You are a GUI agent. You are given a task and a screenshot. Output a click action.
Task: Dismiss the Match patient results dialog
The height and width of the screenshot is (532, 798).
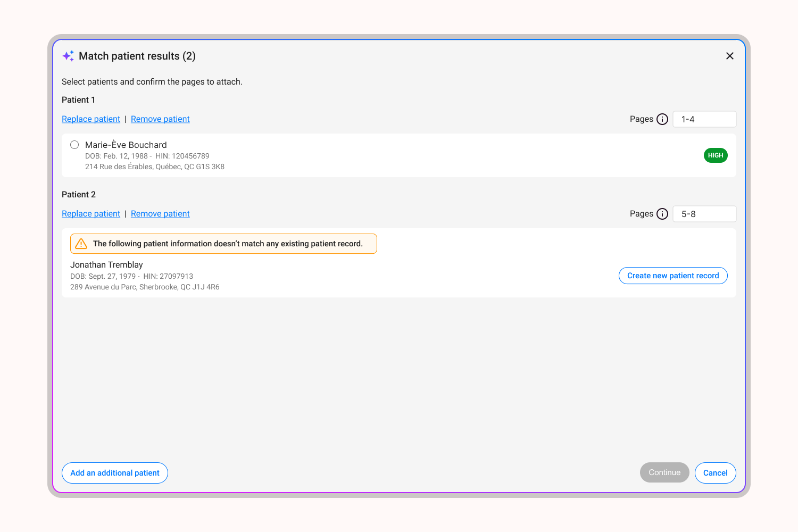point(730,55)
